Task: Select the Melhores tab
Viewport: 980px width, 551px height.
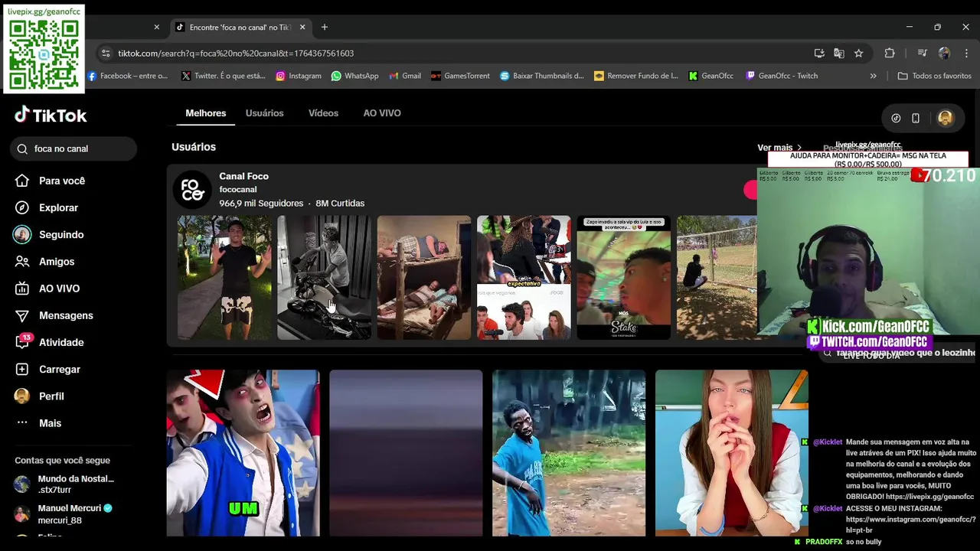Action: tap(206, 113)
